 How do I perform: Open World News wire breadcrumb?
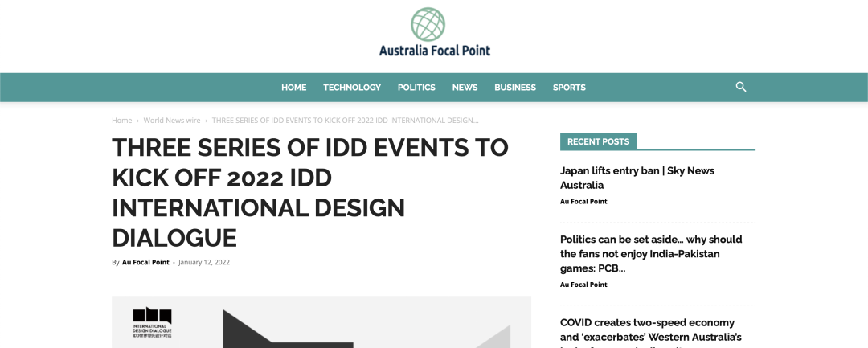(172, 120)
